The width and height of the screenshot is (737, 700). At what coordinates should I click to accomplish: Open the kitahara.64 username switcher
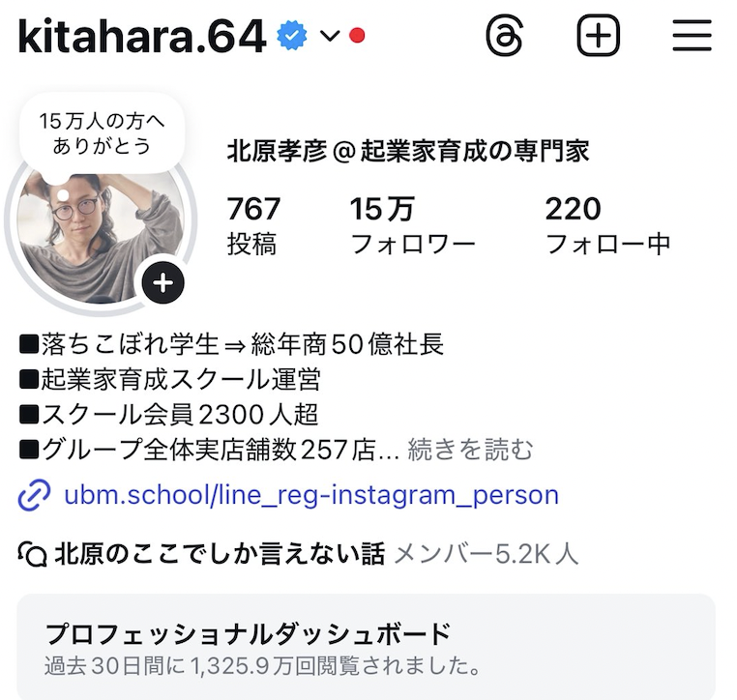coord(142,36)
